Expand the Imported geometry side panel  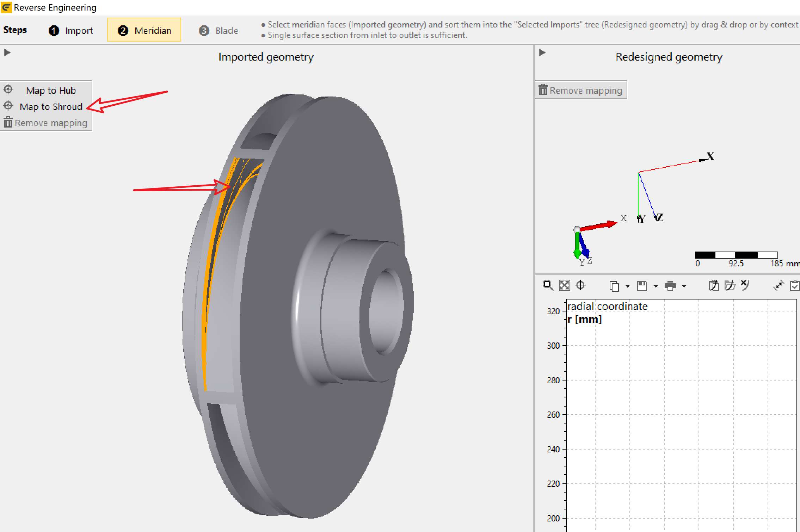click(7, 52)
